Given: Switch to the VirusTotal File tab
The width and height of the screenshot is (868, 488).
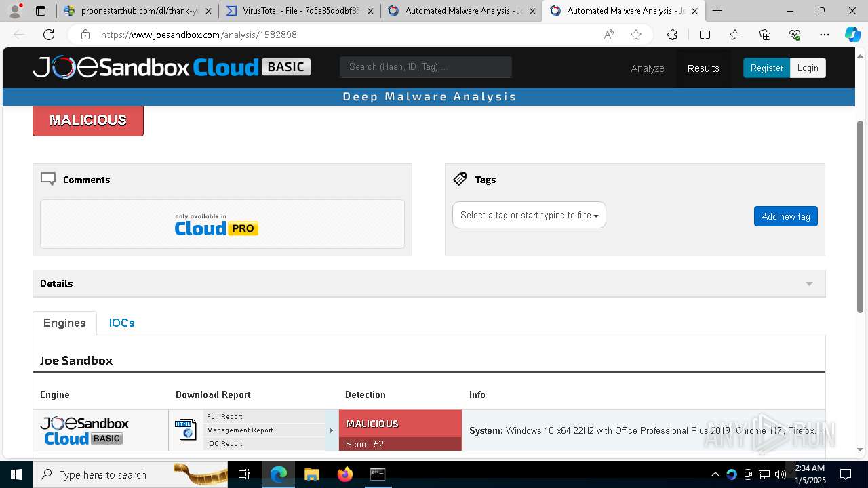Looking at the screenshot, I should point(299,11).
